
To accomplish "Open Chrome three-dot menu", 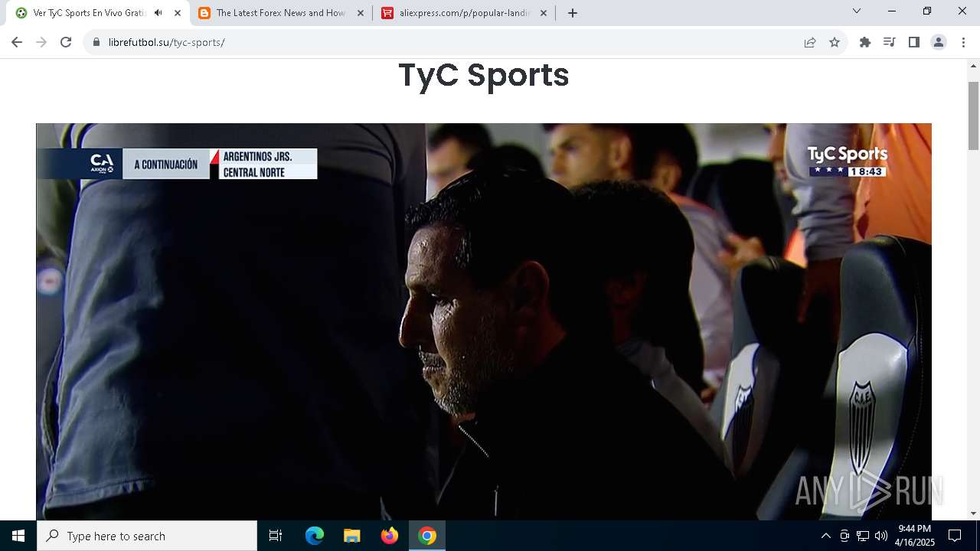I will [963, 42].
